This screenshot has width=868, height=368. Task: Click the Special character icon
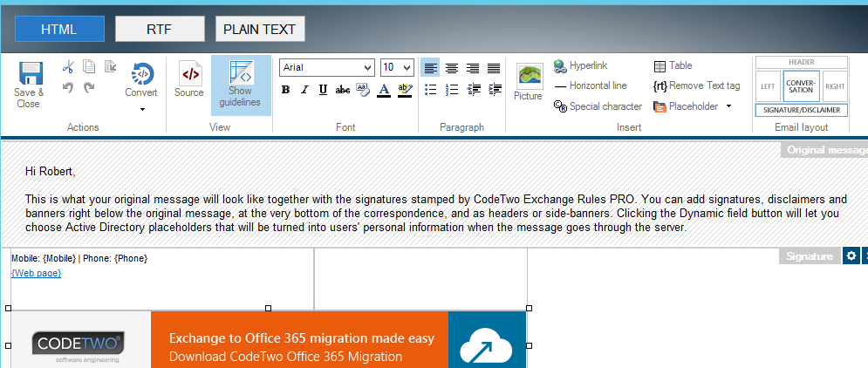[560, 106]
